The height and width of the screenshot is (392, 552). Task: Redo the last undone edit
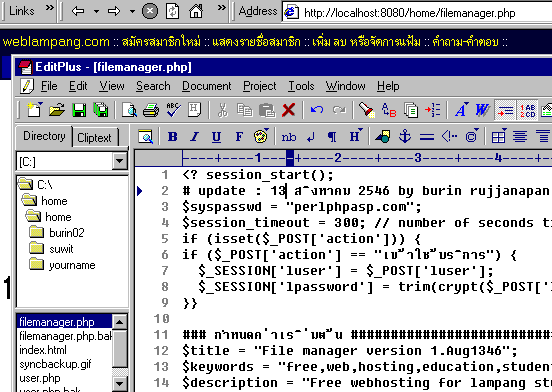(x=339, y=110)
